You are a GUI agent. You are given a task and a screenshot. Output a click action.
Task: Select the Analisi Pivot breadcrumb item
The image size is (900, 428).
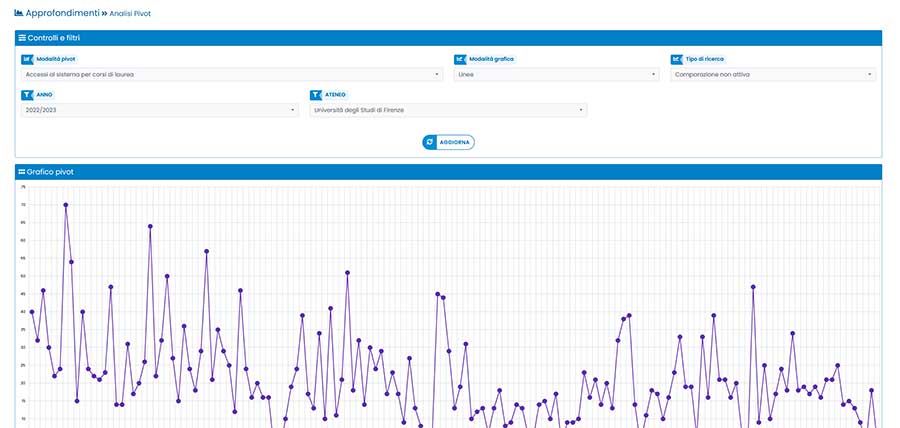pyautogui.click(x=130, y=14)
